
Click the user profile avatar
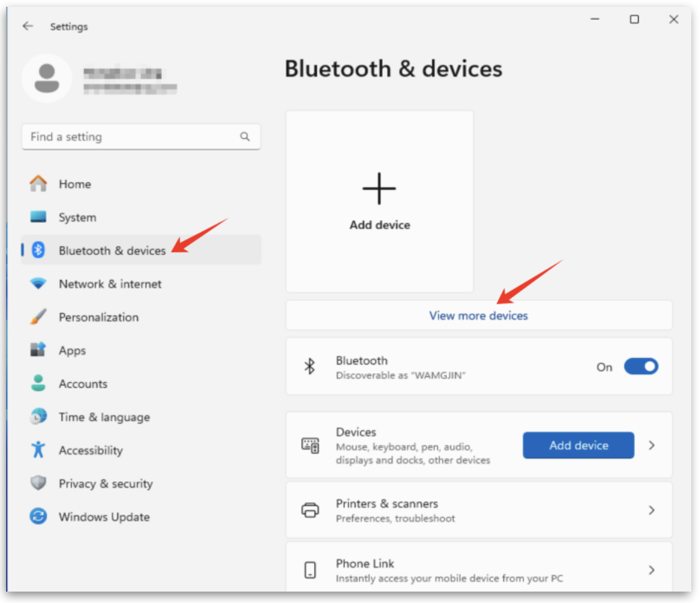[46, 79]
